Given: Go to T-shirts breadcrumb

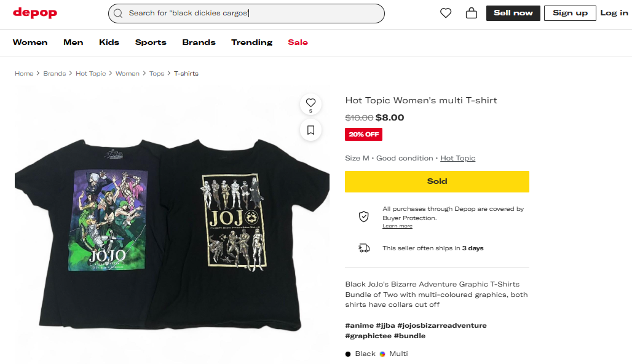Looking at the screenshot, I should pyautogui.click(x=186, y=74).
